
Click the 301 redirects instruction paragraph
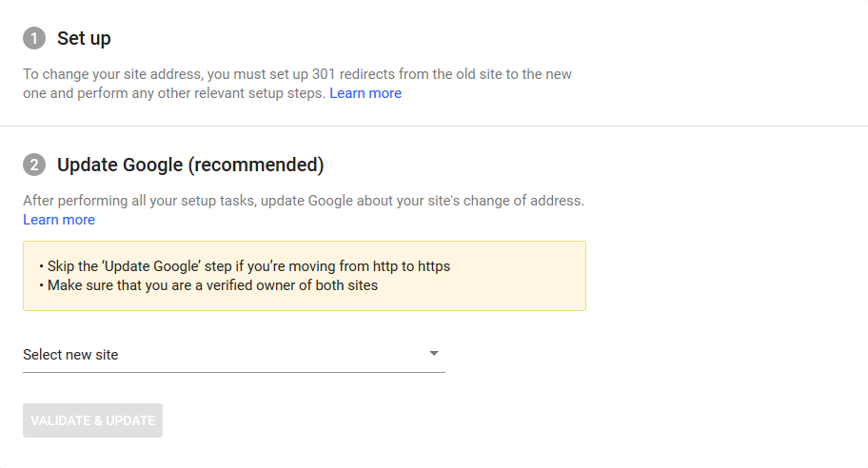pos(297,84)
